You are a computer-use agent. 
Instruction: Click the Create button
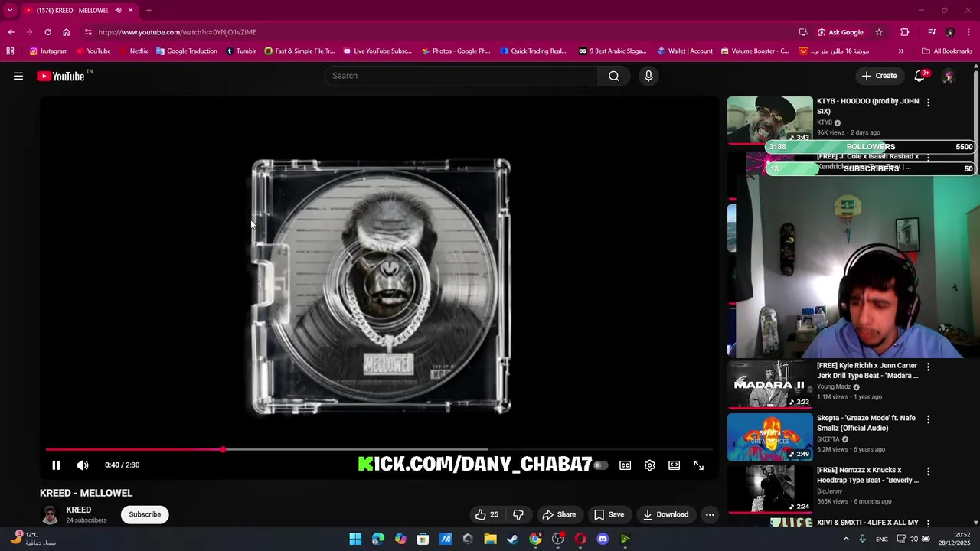tap(879, 76)
